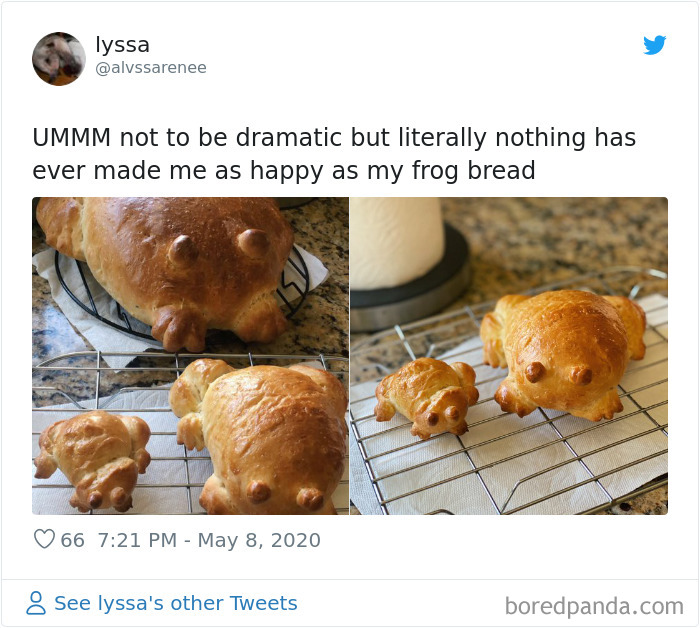Click the Twitter bird logo
Viewport: 700px width, 628px height.
(x=654, y=45)
